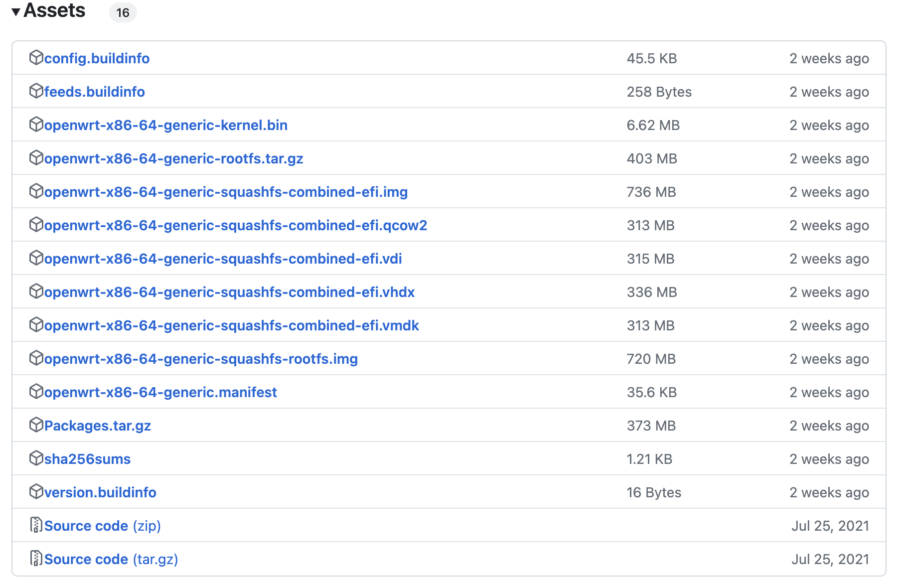Click the 45.5 KB size value
The height and width of the screenshot is (588, 901).
click(x=652, y=58)
